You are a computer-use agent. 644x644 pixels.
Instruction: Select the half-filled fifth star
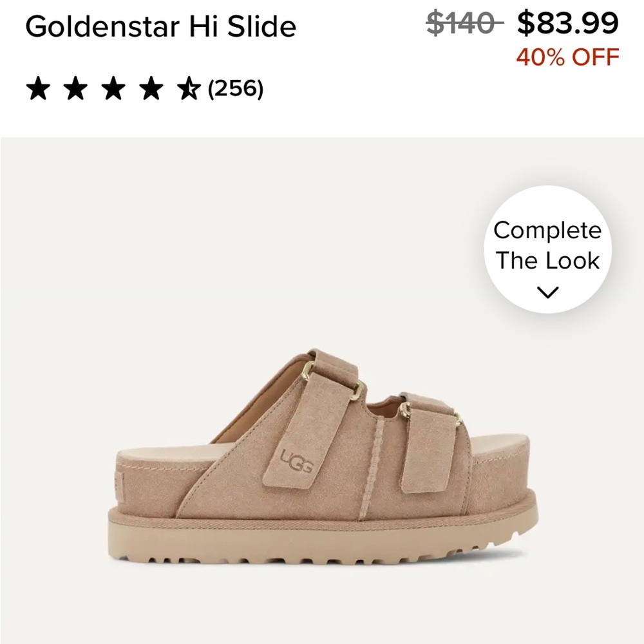click(x=188, y=86)
